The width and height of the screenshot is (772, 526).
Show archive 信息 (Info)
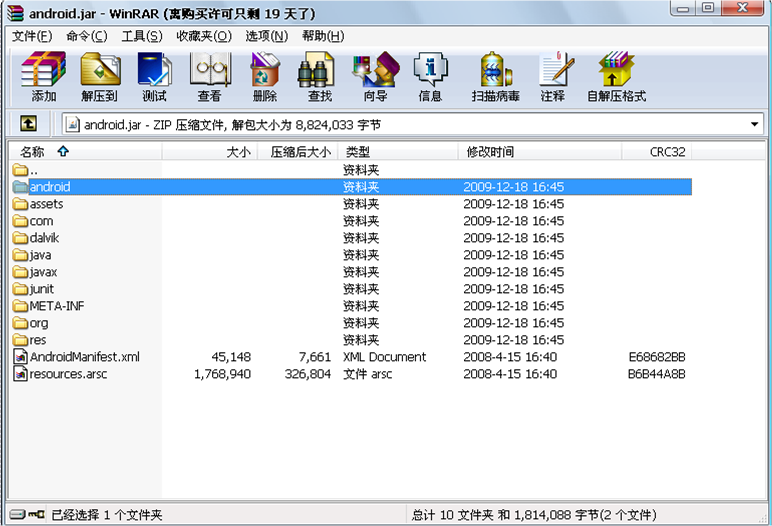(x=430, y=76)
